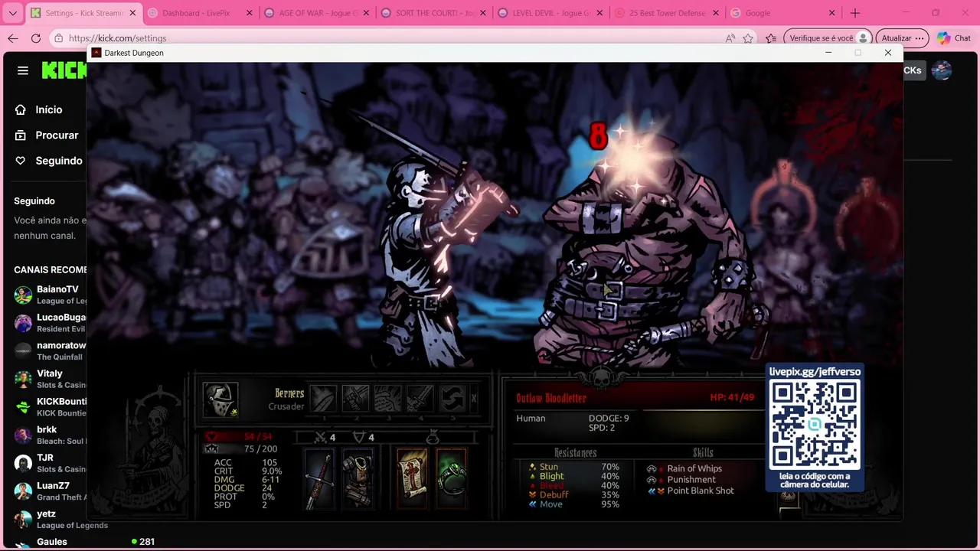Click Outlaw Bloodletter name header
Image resolution: width=980 pixels, height=551 pixels.
[x=551, y=398]
